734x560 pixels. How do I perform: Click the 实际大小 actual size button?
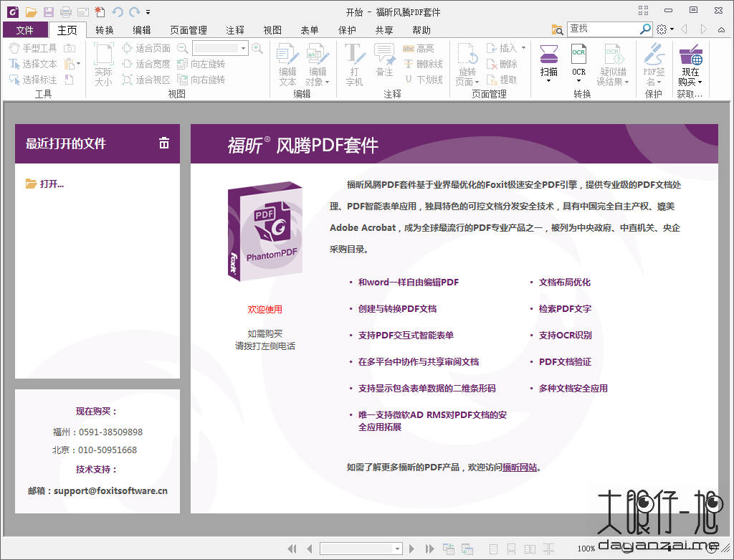(x=103, y=65)
